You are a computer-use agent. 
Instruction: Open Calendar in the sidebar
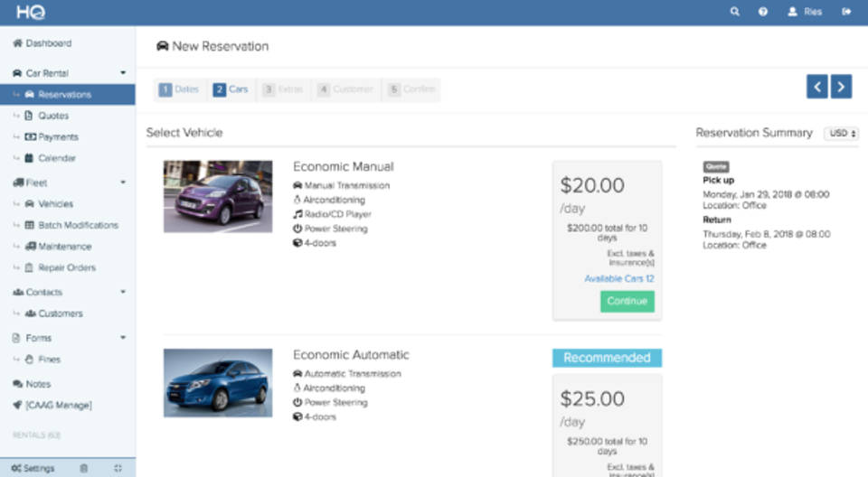[56, 158]
